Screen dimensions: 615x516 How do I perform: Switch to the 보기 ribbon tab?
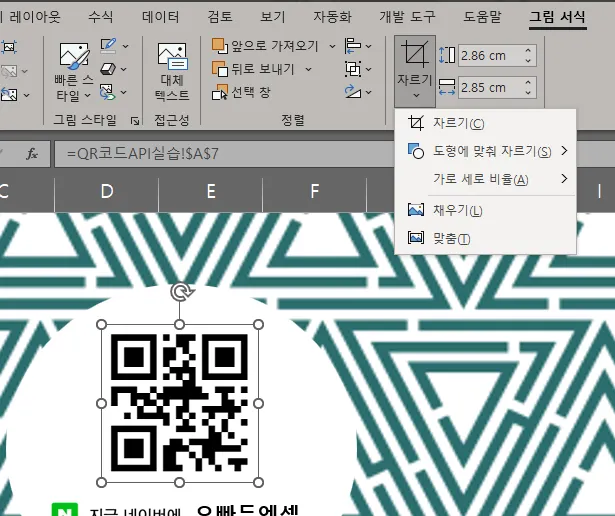(x=273, y=17)
